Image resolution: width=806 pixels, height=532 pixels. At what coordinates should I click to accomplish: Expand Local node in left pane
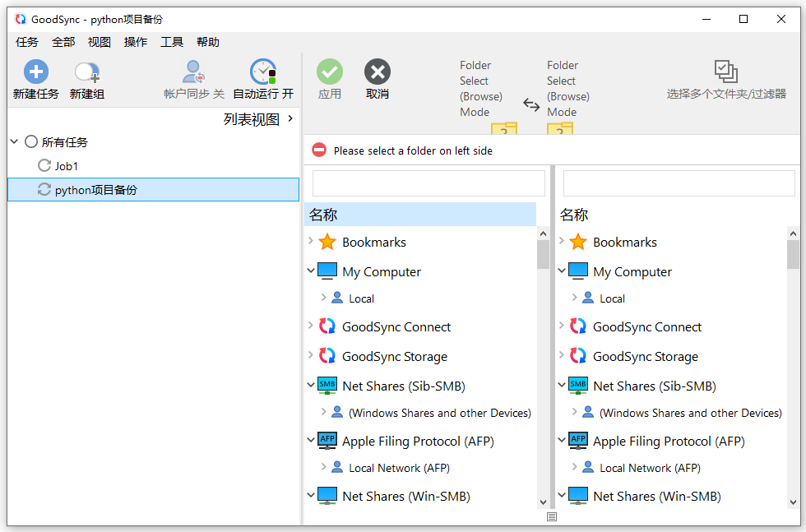pyautogui.click(x=323, y=297)
